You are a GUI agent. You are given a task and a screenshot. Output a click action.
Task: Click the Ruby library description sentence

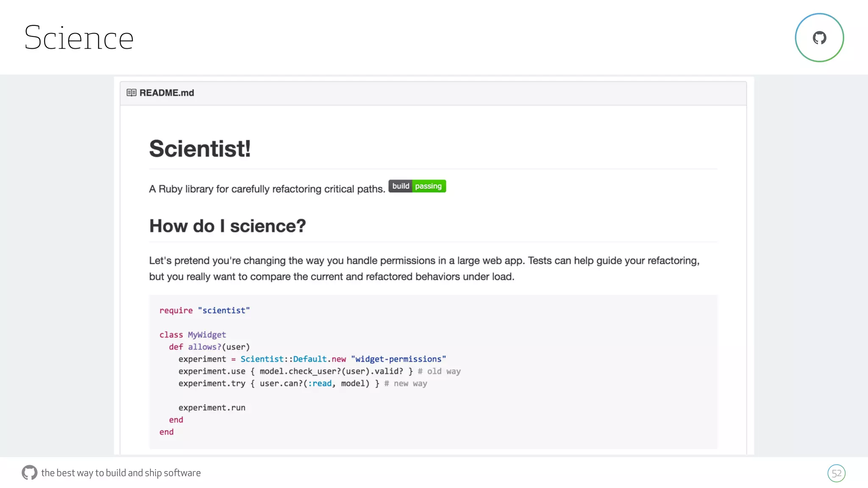[x=267, y=189]
